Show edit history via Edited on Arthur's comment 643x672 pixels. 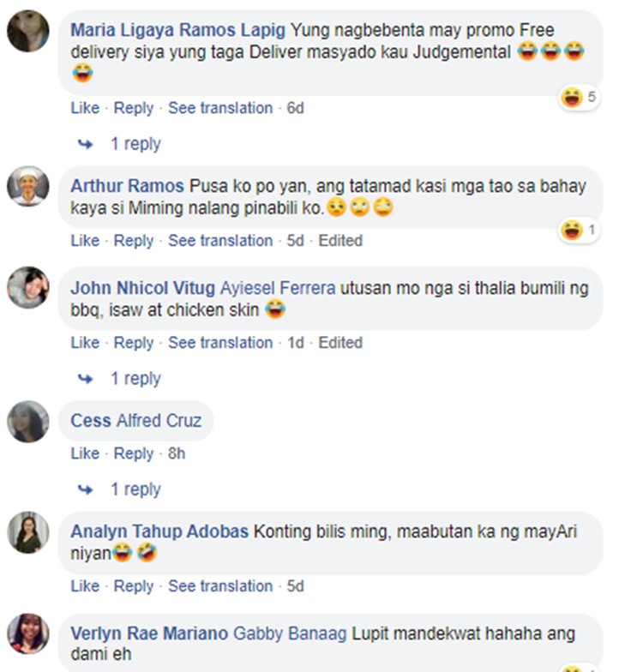tap(340, 240)
